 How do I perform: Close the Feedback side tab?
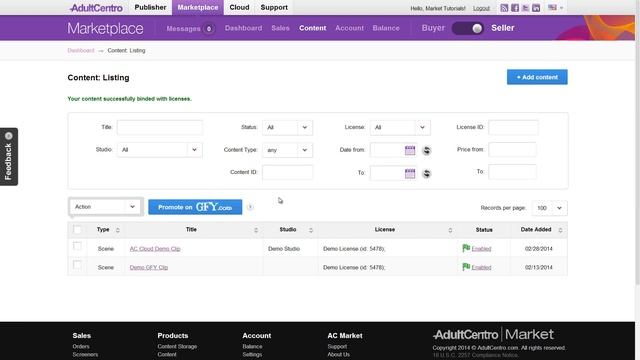pyautogui.click(x=9, y=136)
